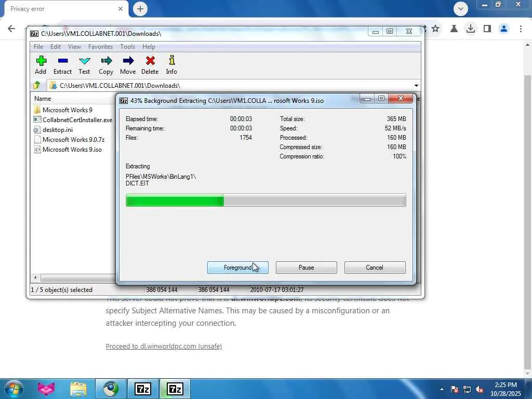Screen dimensions: 532x399
Task: Open Chrome profile avatar
Action: (504, 29)
